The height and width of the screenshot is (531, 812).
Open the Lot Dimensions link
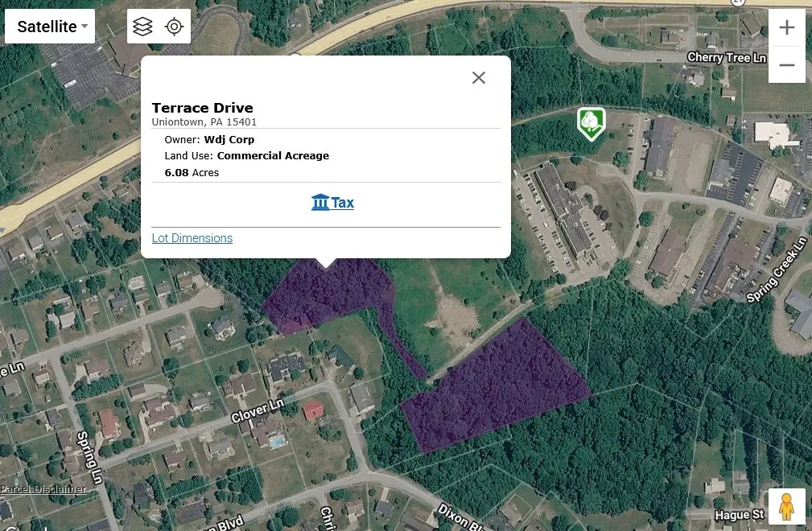click(x=192, y=237)
